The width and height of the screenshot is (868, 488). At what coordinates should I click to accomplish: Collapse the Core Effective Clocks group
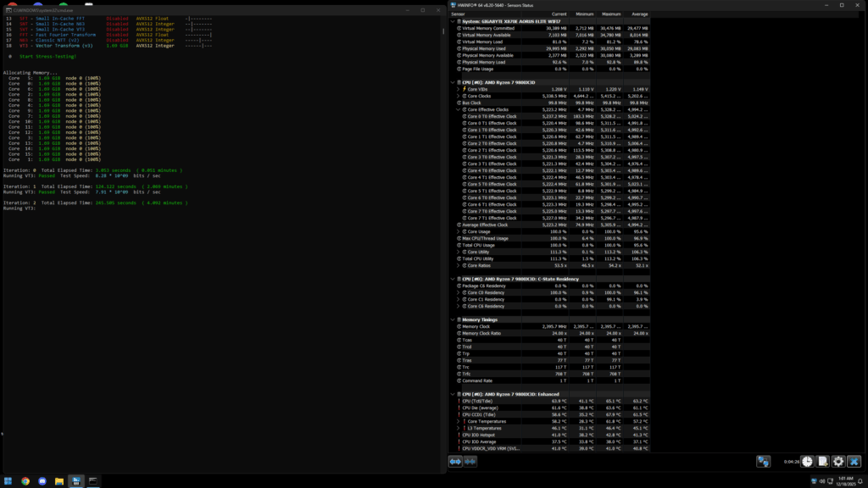[459, 109]
